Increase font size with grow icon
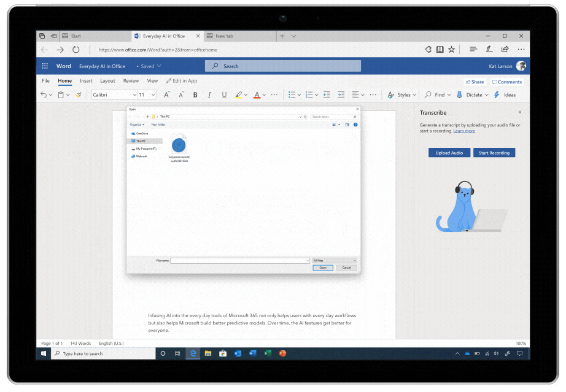This screenshot has height=392, width=566. (x=166, y=95)
